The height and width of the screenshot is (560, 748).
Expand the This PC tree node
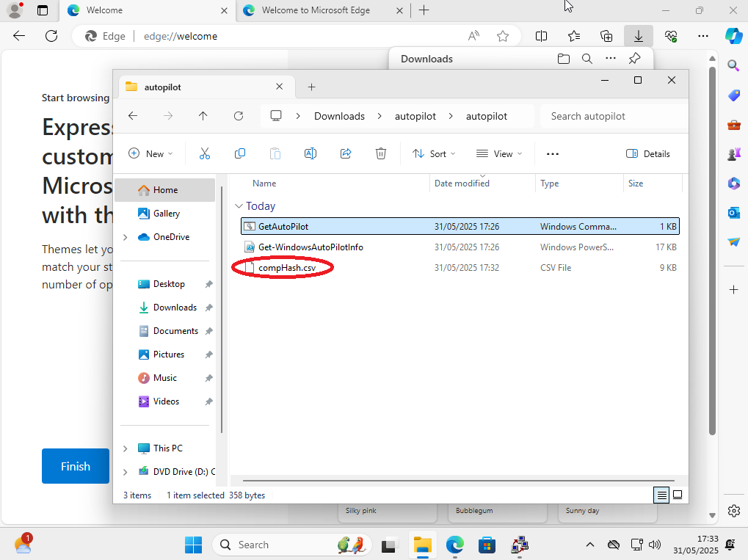click(126, 448)
